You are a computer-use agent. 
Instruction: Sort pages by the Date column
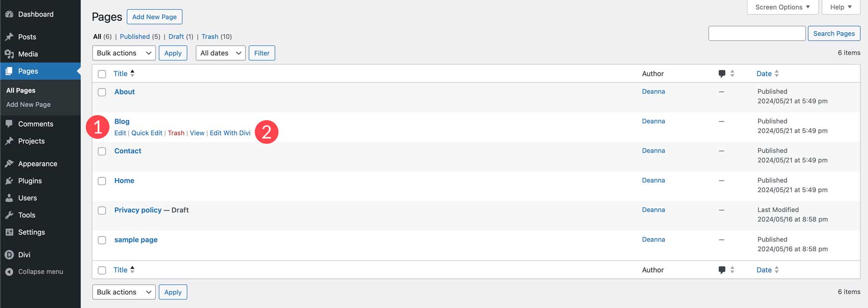point(764,74)
